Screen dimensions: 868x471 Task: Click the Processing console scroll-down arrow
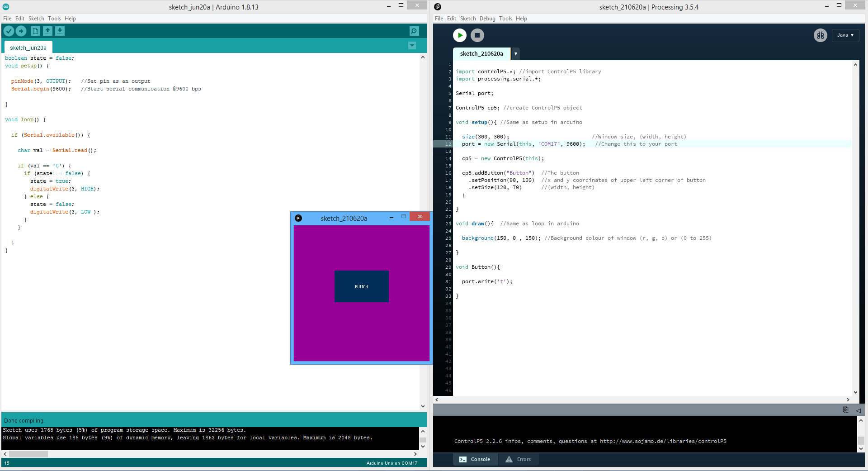click(x=861, y=448)
